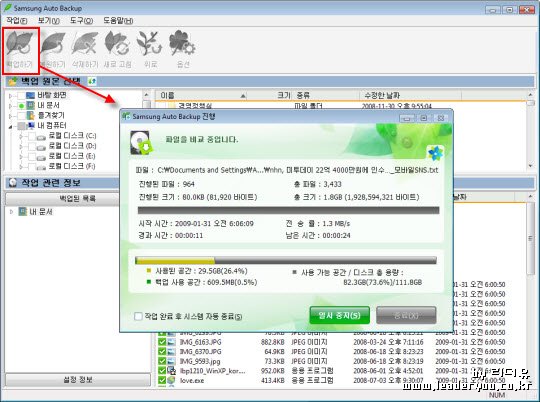This screenshot has height=402, width=540.
Task: Click the 작업 관련 정보 panel header icon
Action: 13,183
